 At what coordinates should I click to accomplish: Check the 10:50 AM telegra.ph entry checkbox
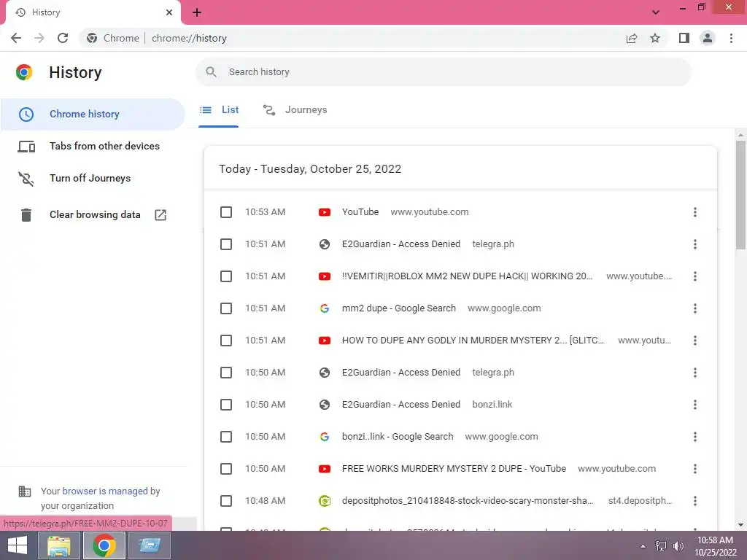(226, 373)
